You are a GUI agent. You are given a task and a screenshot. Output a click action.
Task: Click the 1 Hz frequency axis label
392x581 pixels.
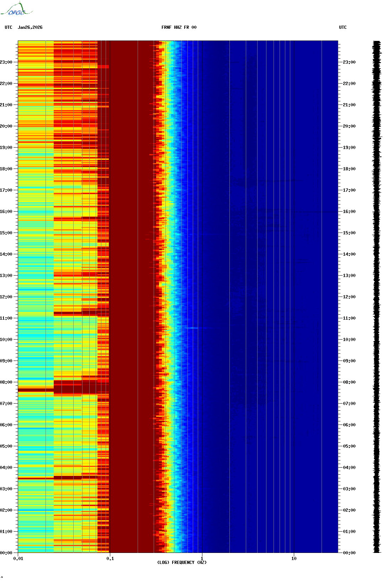tap(202, 559)
